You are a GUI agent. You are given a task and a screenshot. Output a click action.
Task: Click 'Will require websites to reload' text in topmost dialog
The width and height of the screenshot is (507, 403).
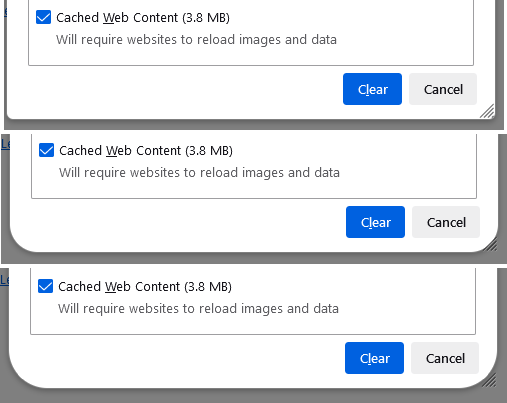(146, 40)
